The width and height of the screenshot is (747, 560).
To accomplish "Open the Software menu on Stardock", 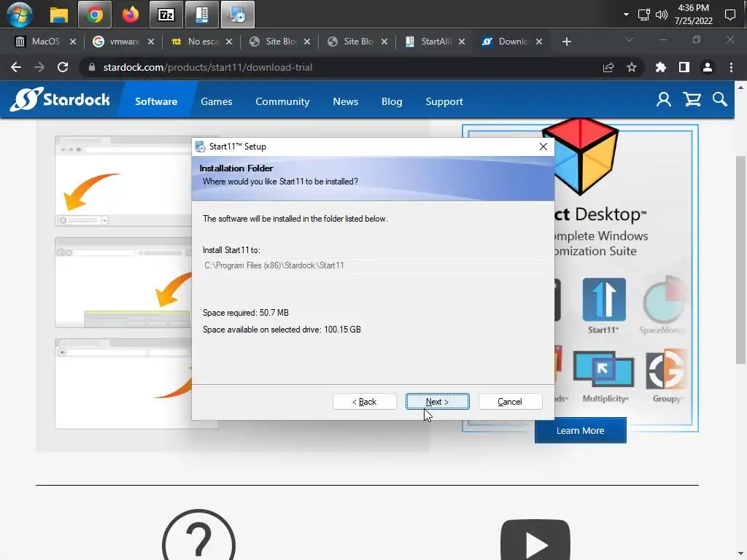I will click(156, 101).
